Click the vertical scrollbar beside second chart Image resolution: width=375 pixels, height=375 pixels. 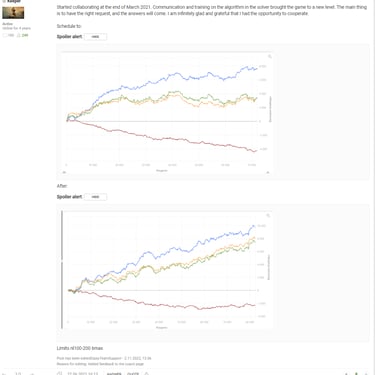(62, 269)
